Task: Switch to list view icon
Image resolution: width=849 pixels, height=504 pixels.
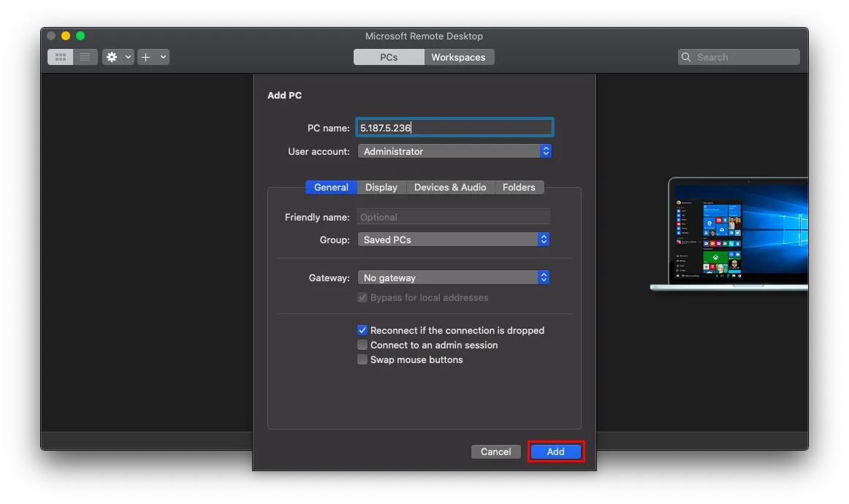Action: coord(85,57)
